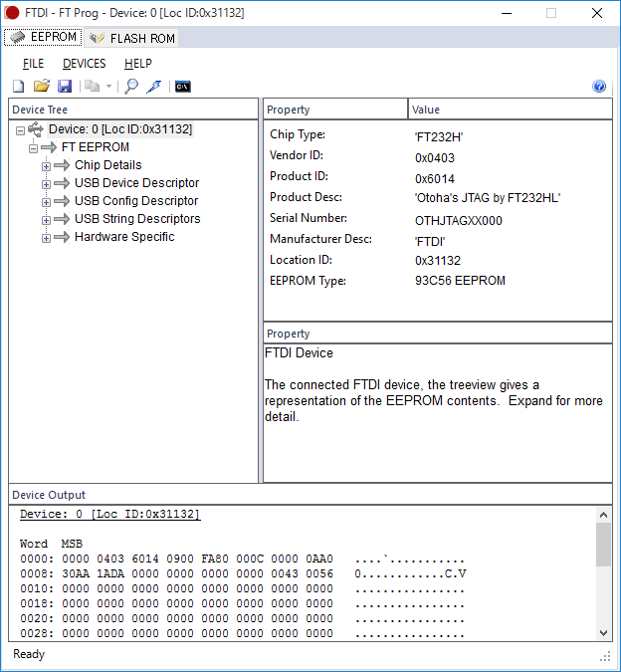Collapse the Device: 0 tree node
This screenshot has height=672, width=621.
(20, 130)
